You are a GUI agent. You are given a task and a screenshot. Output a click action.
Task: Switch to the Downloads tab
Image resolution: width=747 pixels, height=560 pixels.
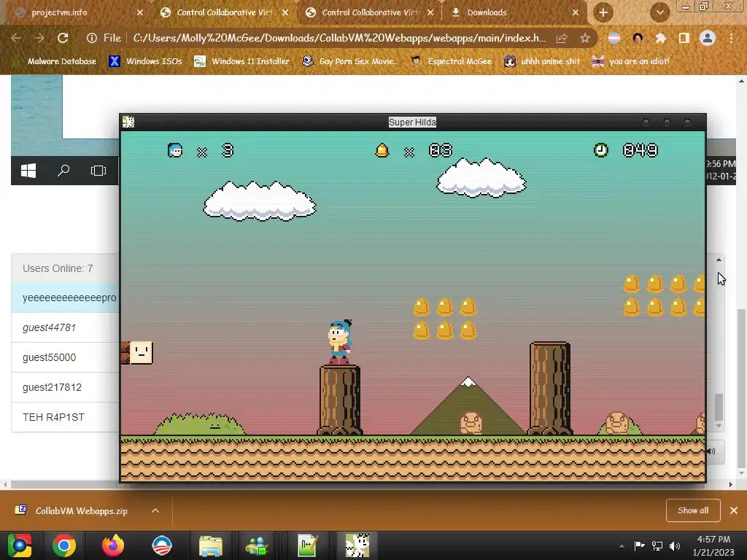click(x=487, y=13)
